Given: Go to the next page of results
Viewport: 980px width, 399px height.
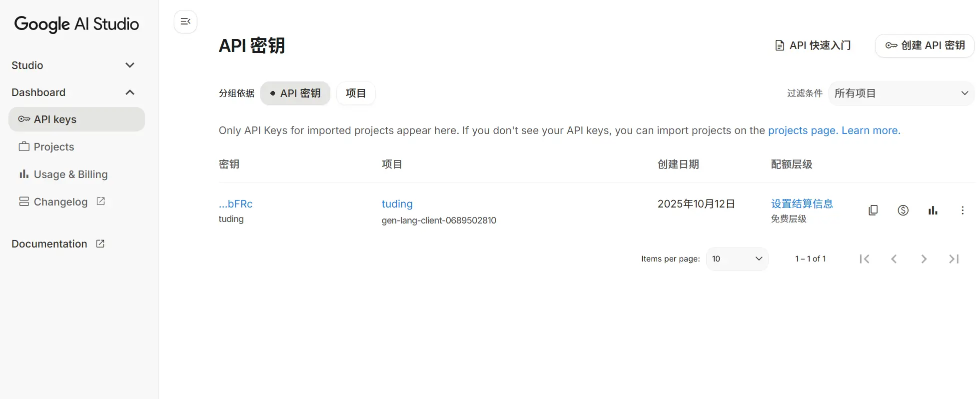Looking at the screenshot, I should tap(924, 258).
